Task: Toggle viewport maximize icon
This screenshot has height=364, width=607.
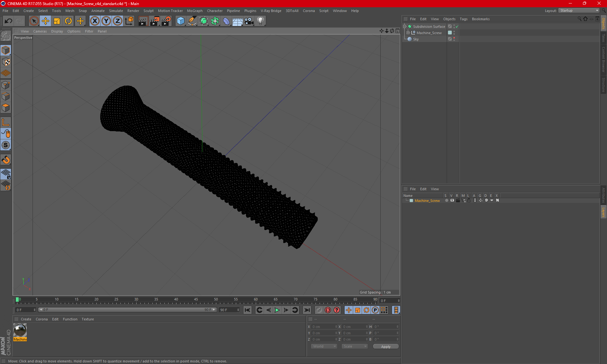Action: [x=397, y=31]
